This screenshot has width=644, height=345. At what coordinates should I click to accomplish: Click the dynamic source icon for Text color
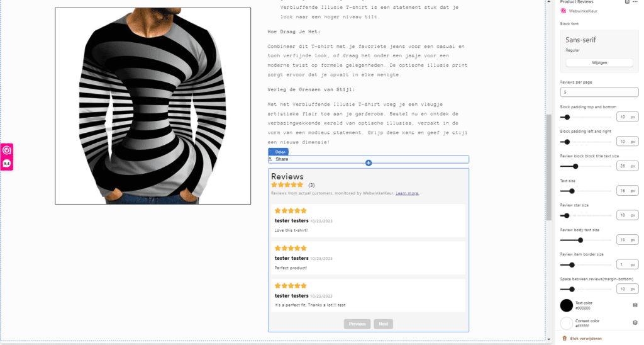click(x=634, y=305)
